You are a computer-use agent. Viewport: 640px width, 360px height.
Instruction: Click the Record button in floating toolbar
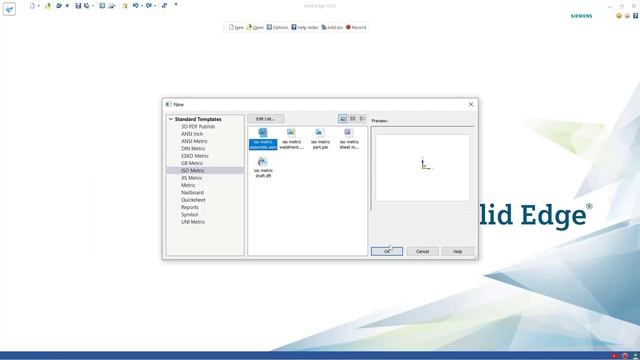356,27
